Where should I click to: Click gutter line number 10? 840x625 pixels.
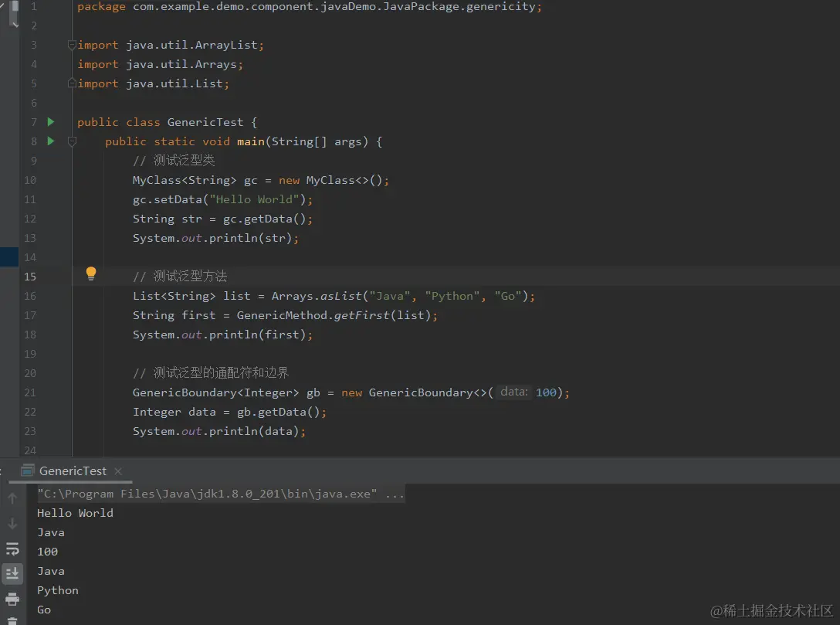[30, 180]
